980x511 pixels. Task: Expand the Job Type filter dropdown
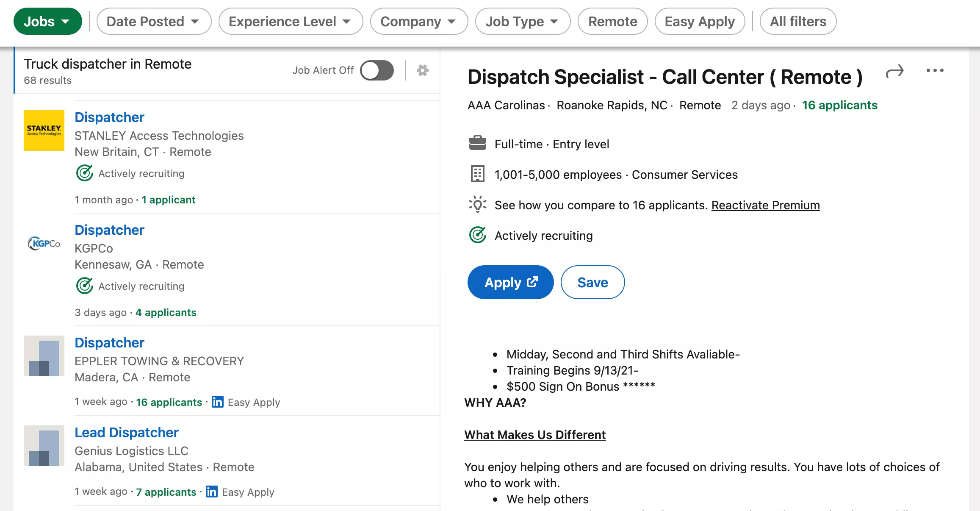click(522, 21)
